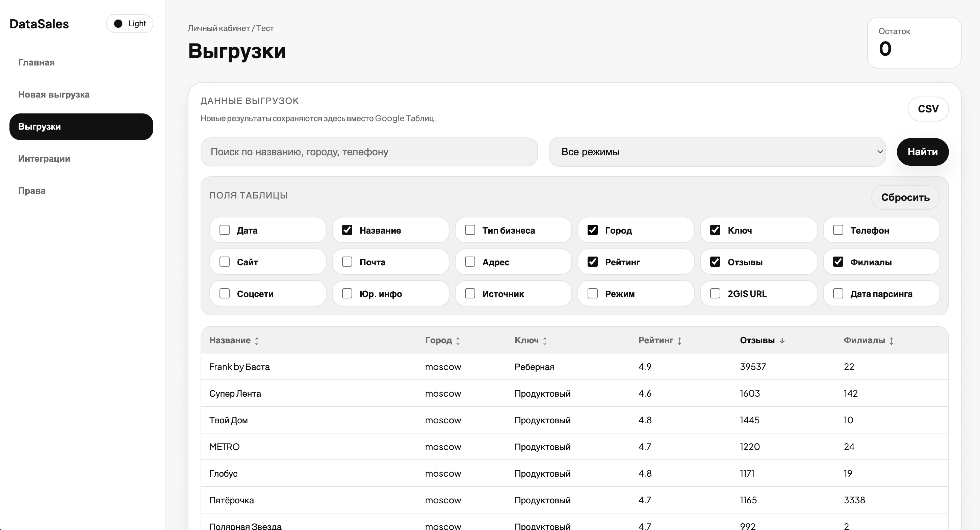Viewport: 980px width, 530px height.
Task: Click the Реберная key cell
Action: (x=535, y=367)
